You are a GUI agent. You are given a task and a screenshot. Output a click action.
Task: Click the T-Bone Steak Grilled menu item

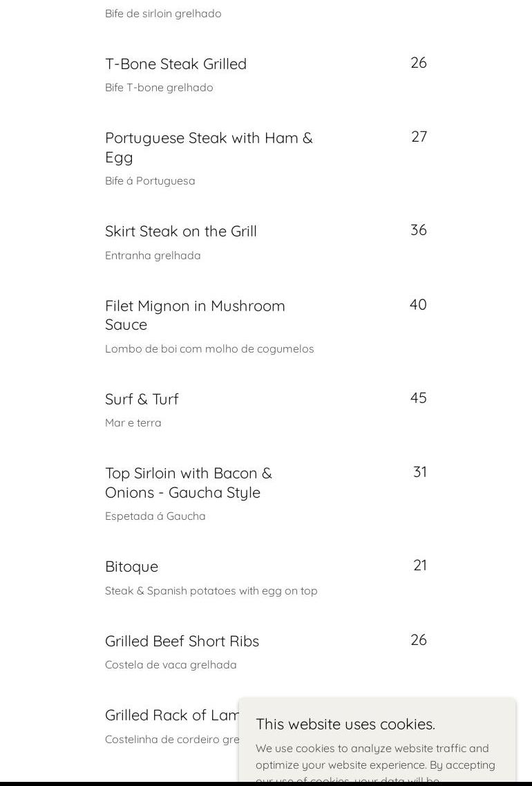pos(175,64)
